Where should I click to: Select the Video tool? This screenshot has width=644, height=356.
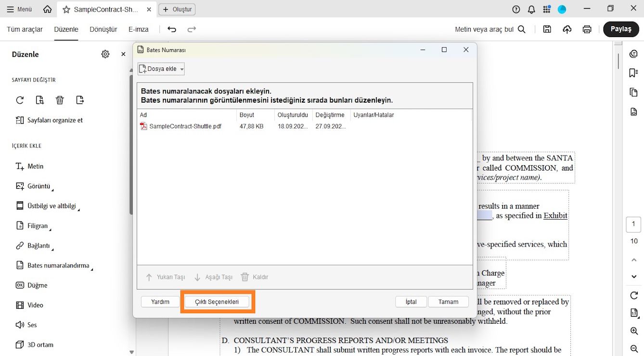tap(29, 305)
